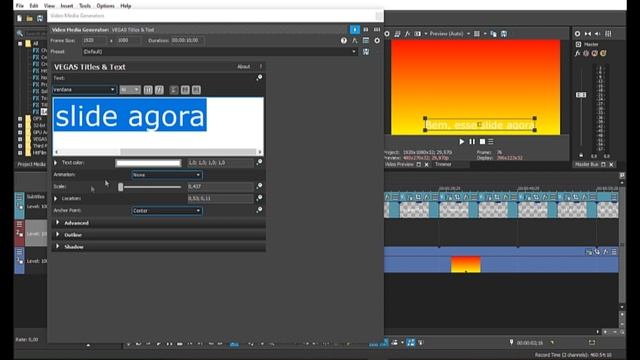Save the preset with the disk icon
Screen dimensions: 640x360
coord(366,52)
